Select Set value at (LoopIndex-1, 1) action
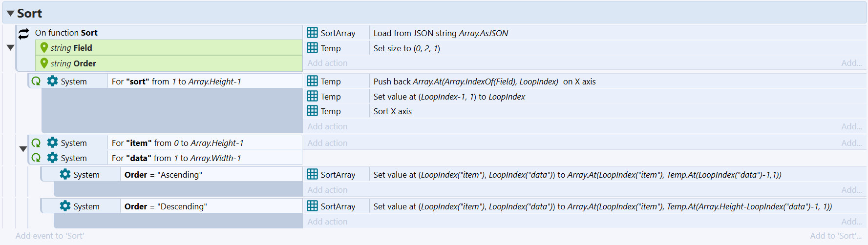This screenshot has height=245, width=868. 449,97
